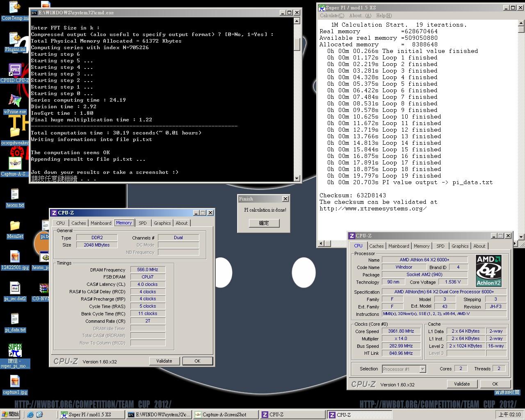
Task: Switch to Mainboard tab in the DDR2 CPU-Z window
Action: [101, 223]
